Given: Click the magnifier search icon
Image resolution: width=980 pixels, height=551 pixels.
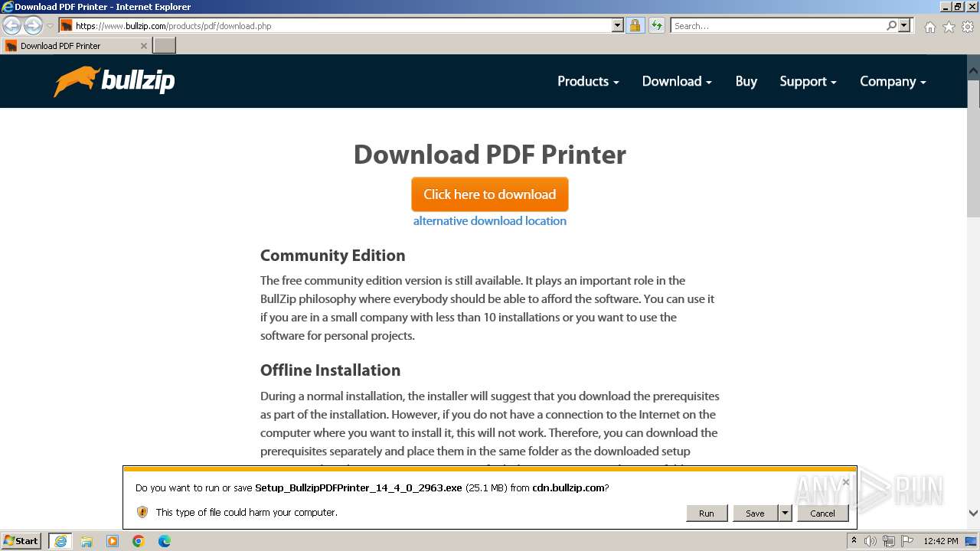Looking at the screenshot, I should tap(891, 25).
